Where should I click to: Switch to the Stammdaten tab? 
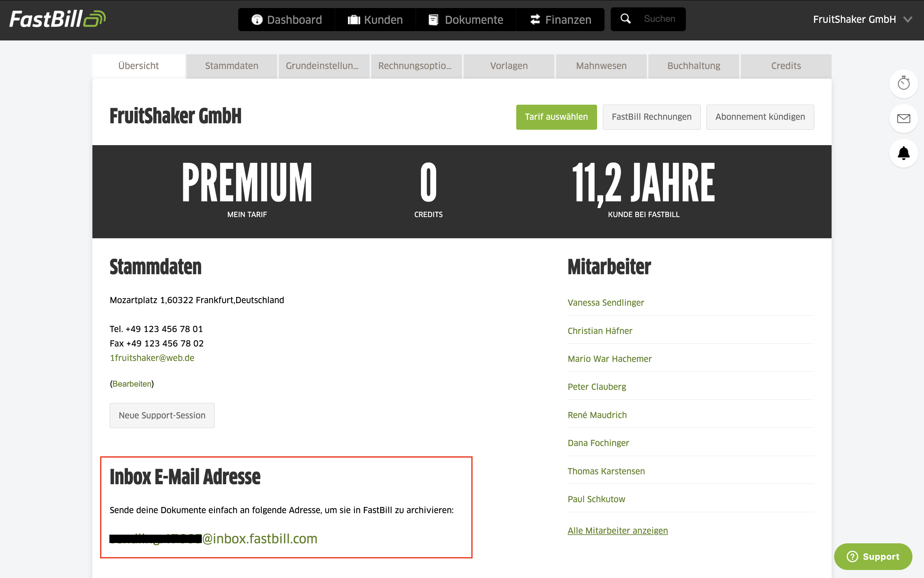(x=232, y=66)
